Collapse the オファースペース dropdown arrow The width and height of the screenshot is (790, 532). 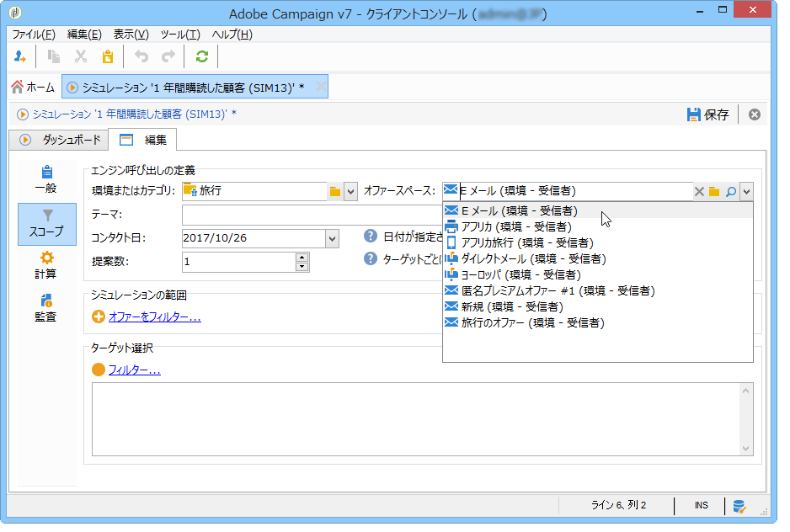(747, 191)
